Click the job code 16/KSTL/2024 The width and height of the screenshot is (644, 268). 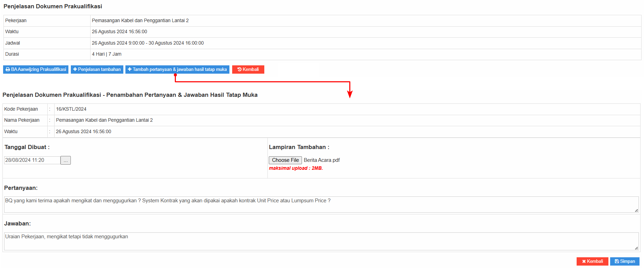pos(71,109)
